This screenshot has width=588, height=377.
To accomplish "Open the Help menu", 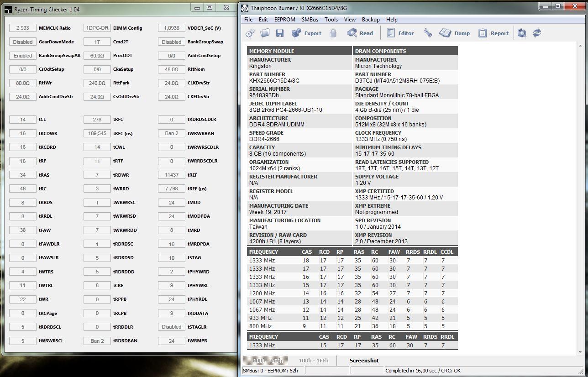I will click(x=392, y=20).
